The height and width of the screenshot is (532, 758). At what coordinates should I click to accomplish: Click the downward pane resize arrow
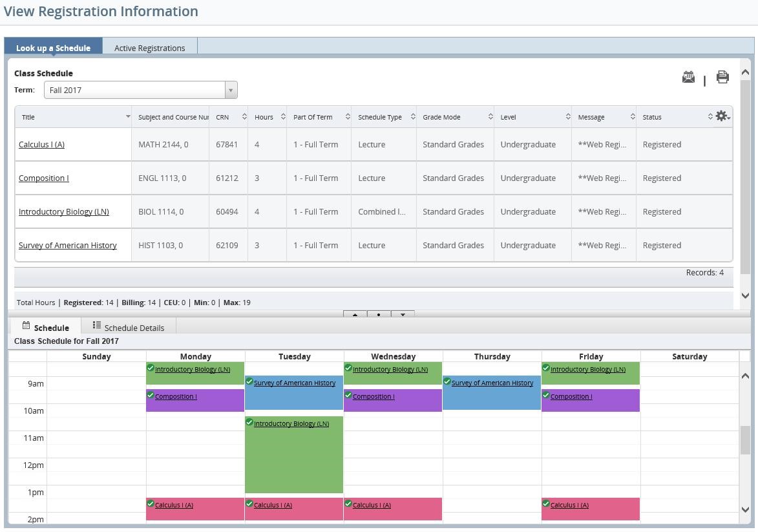click(x=403, y=315)
